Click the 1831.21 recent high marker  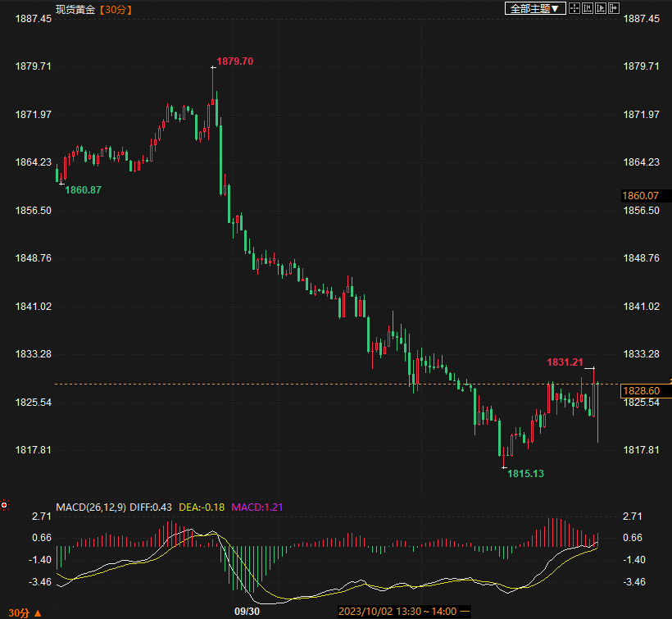click(x=565, y=362)
